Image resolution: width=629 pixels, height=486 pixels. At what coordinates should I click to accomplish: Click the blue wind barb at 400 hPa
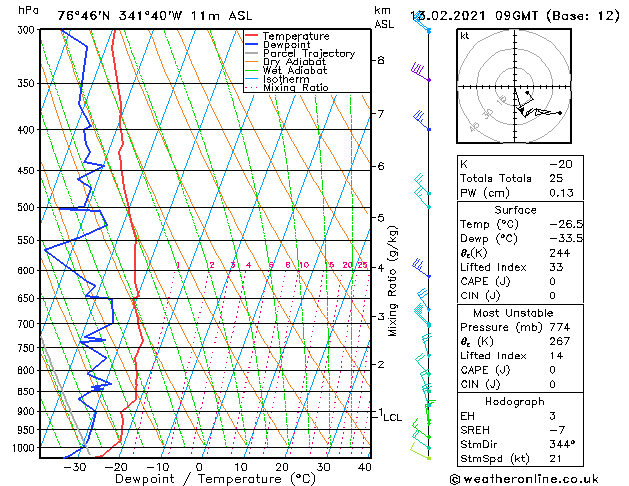point(422,120)
